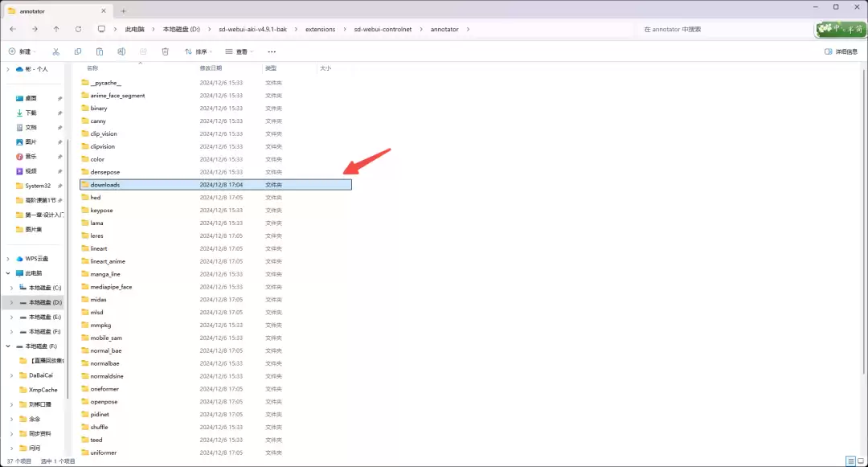This screenshot has height=467, width=868.
Task: Delete the selected downloads folder using the trash icon
Action: click(165, 51)
